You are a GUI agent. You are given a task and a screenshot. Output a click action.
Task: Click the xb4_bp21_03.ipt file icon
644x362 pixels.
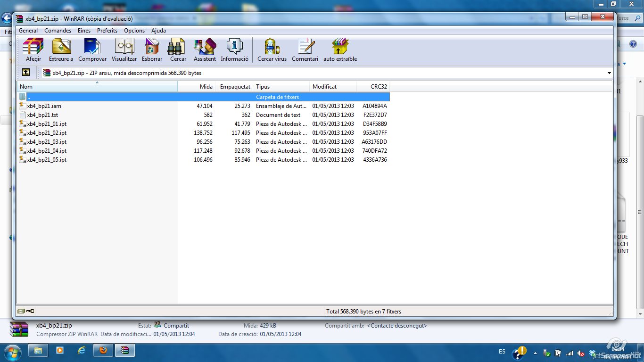pos(23,141)
